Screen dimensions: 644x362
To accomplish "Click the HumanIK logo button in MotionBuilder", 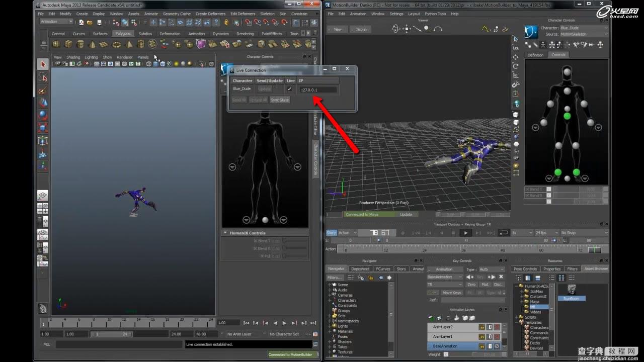I will [531, 32].
